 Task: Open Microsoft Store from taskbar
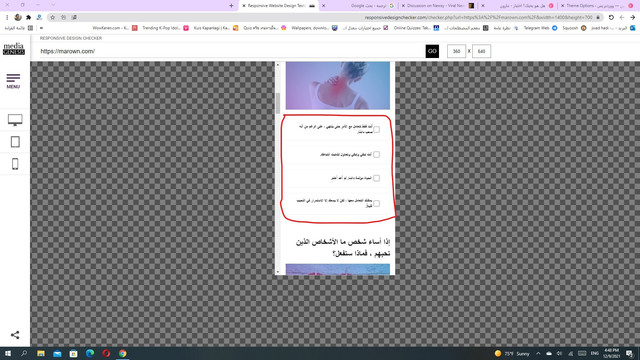[x=73, y=353]
